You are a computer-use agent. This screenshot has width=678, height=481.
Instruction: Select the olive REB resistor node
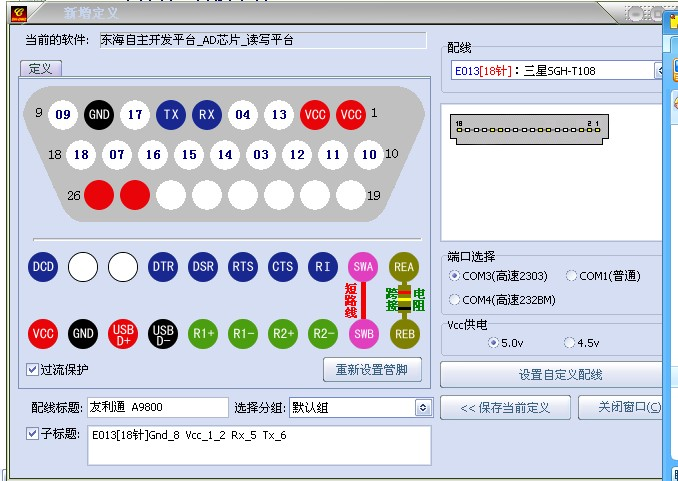(404, 334)
